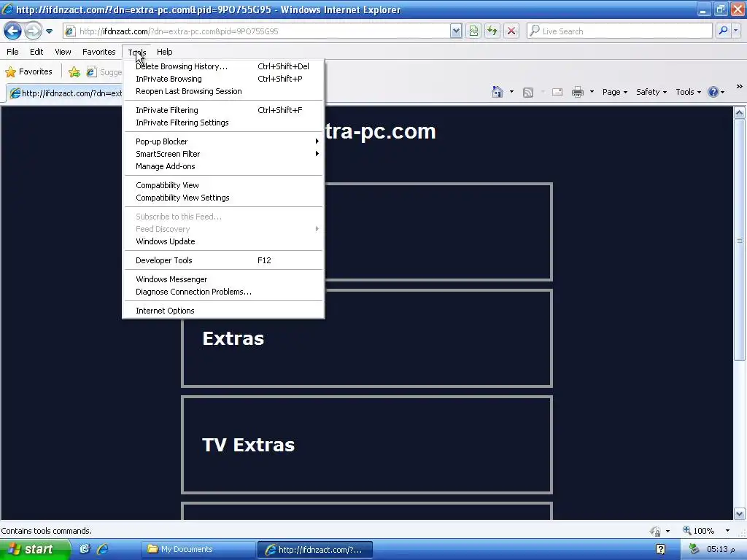
Task: Toggle Compatibility View menu item
Action: tap(223, 186)
